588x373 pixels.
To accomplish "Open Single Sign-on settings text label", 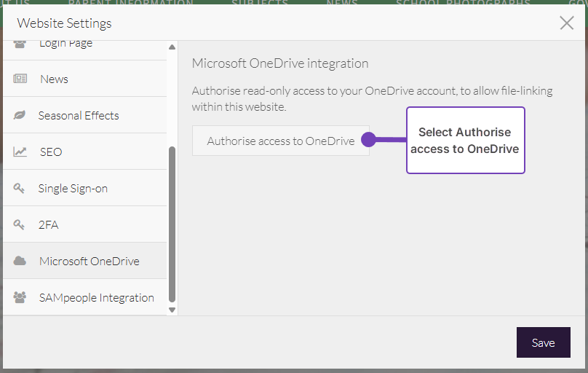I will point(73,188).
